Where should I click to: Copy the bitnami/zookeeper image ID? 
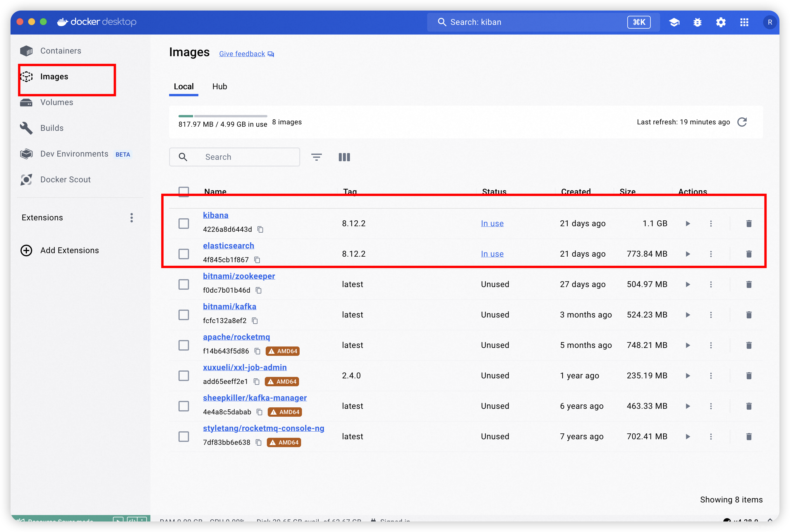click(258, 290)
